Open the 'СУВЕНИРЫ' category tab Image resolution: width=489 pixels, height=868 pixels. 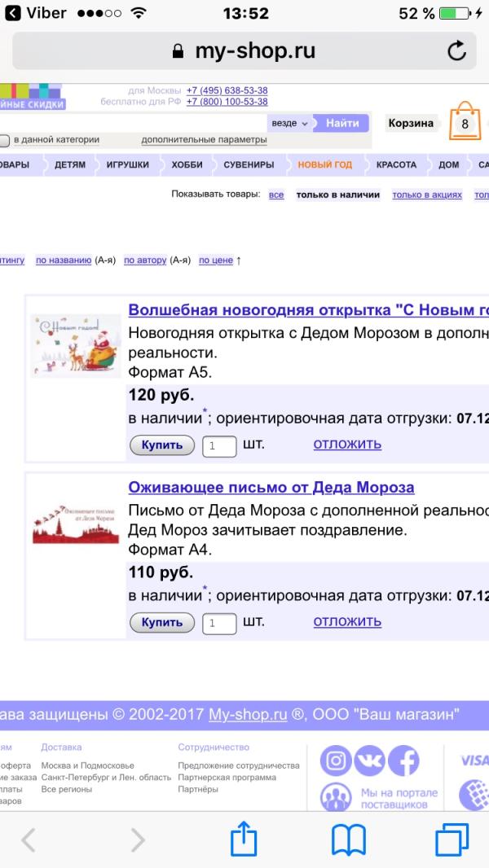[x=249, y=164]
